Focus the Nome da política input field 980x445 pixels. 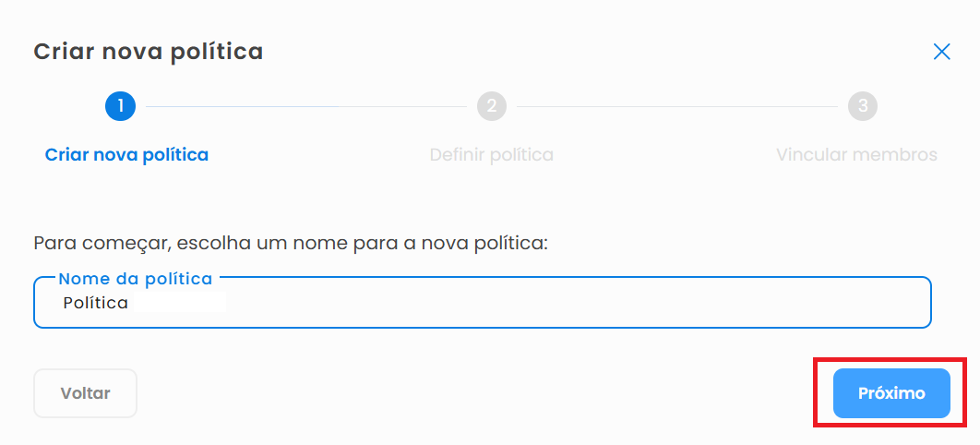[554, 304]
